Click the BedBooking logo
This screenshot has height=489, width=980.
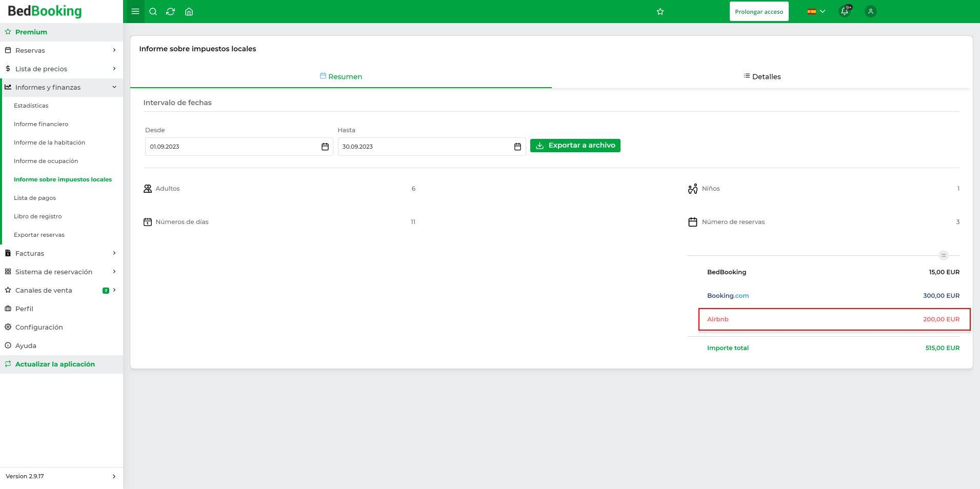click(x=45, y=11)
